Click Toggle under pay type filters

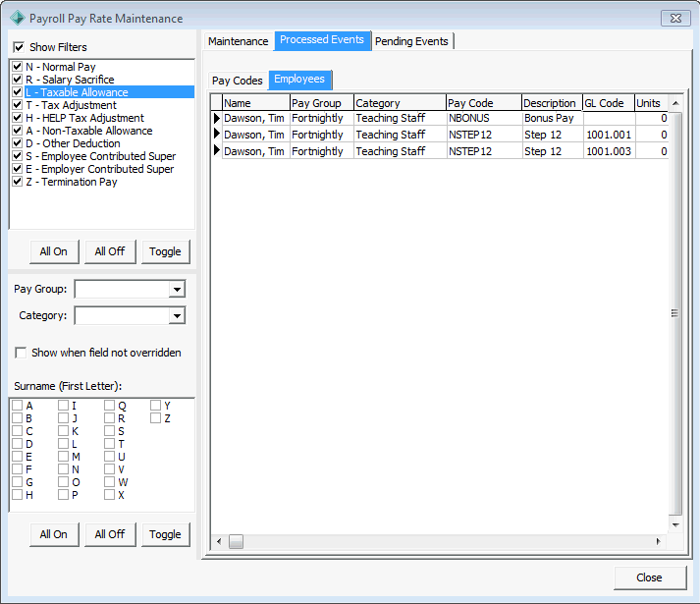165,251
